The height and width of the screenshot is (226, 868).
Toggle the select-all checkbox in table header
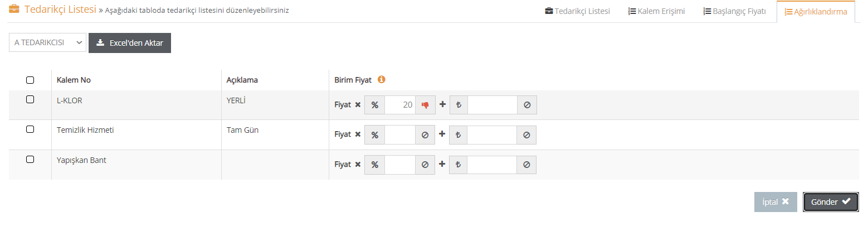pos(30,80)
